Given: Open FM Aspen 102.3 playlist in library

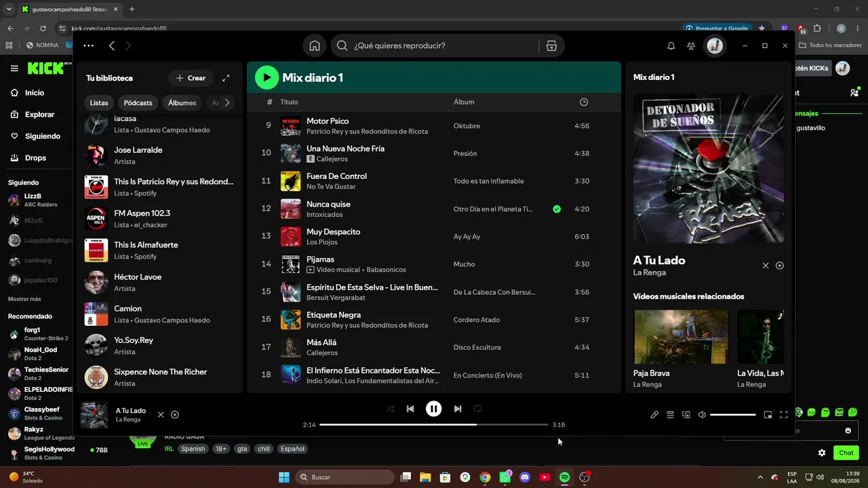Looking at the screenshot, I should click(159, 218).
